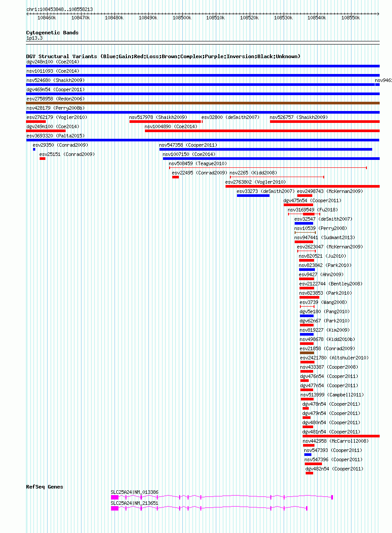Click the nsv442958 (McCarroll2008) label
Viewport: 392px width, 533px height.
(336, 441)
